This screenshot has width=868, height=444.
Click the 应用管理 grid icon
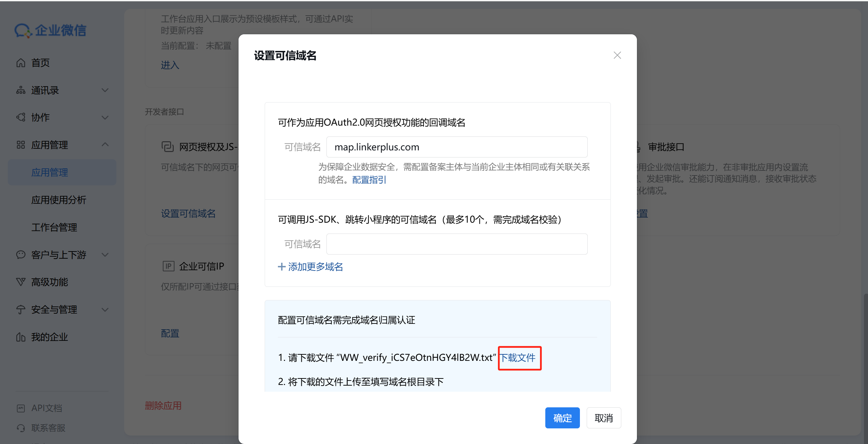tap(21, 145)
